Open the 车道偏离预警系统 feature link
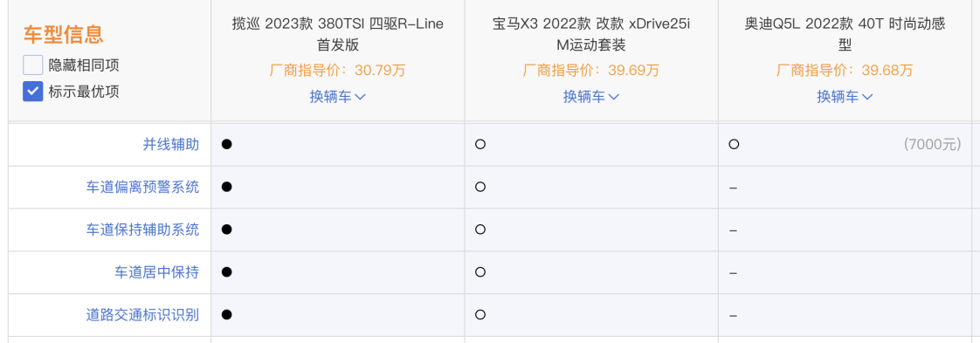This screenshot has width=980, height=343. click(142, 187)
